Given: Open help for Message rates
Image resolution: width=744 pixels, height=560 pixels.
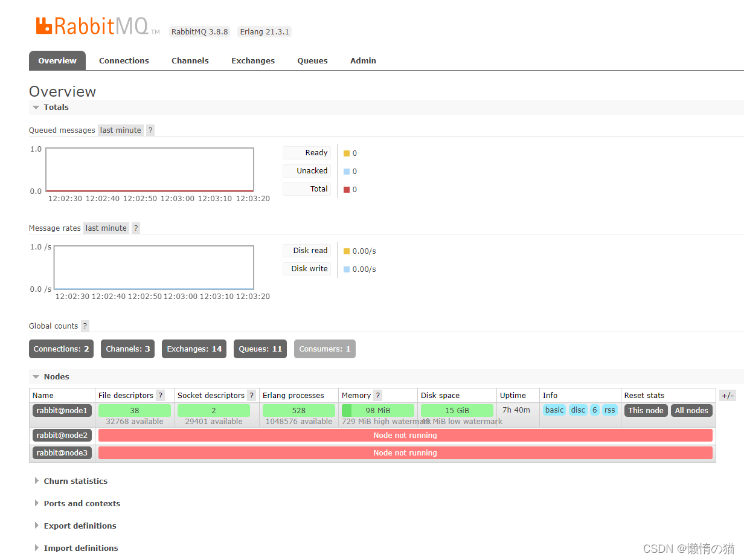Looking at the screenshot, I should pos(136,228).
